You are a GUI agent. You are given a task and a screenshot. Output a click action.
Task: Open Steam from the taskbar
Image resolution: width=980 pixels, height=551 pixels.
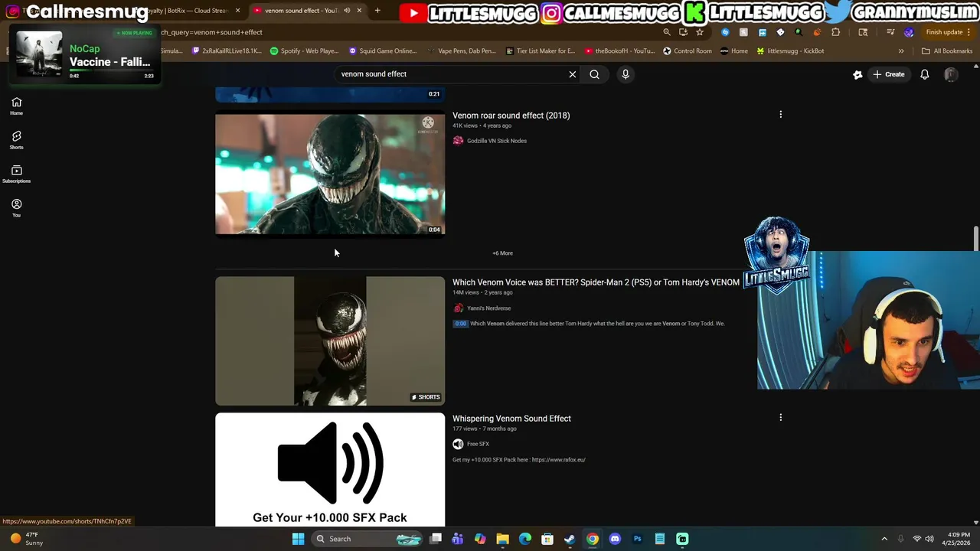coord(570,539)
